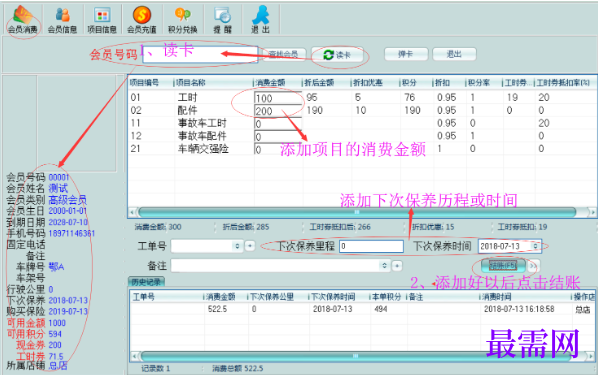Click the history table horizontal scrollbar
The image size is (598, 375).
pyautogui.click(x=355, y=356)
